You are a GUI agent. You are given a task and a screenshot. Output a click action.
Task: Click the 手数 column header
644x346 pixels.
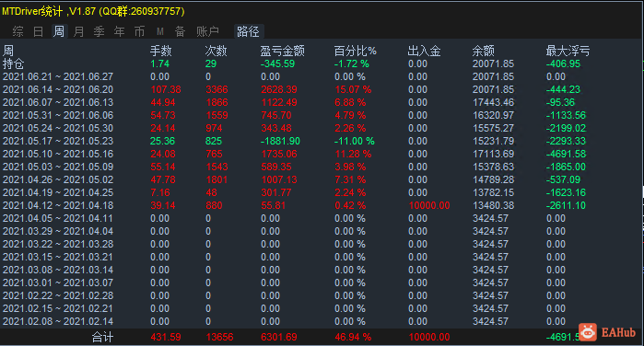[160, 51]
